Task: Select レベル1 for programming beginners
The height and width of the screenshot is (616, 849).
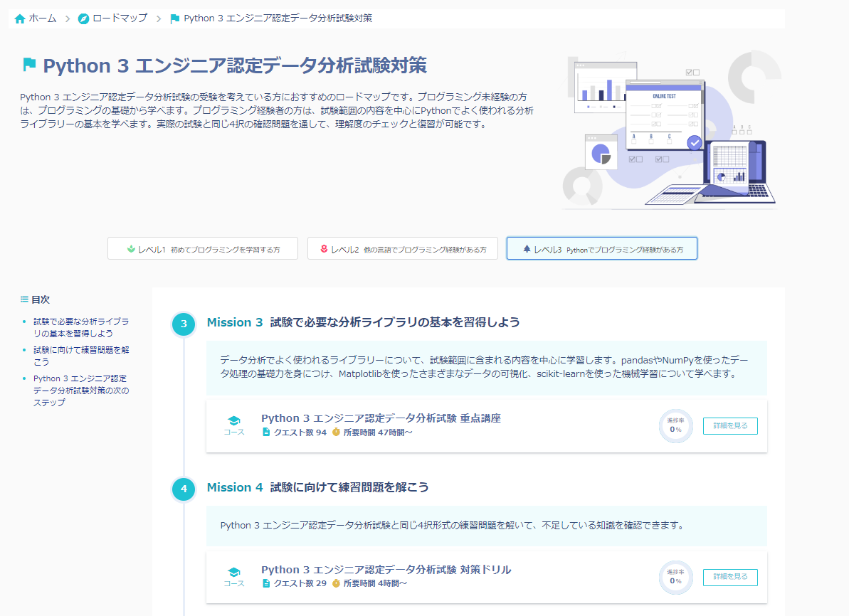Action: (x=202, y=248)
